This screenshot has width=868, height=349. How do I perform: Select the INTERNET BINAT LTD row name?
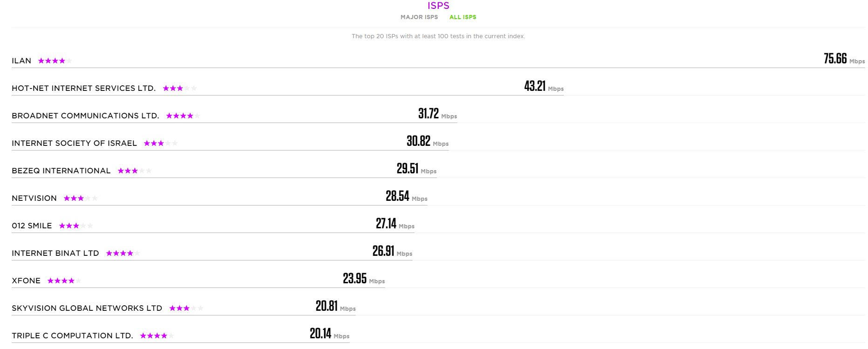(55, 253)
